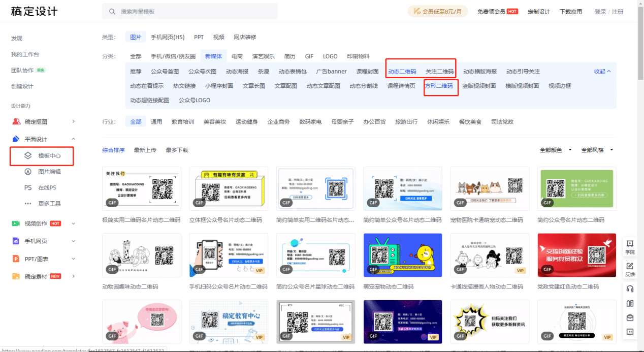Click 创建设计 in the sidebar
This screenshot has width=644, height=352.
pyautogui.click(x=22, y=86)
